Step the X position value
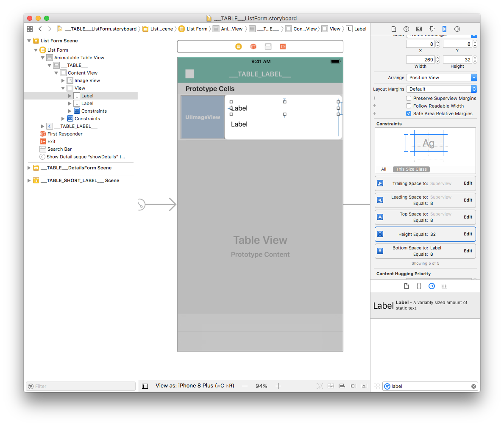The height and width of the screenshot is (426, 504). click(437, 44)
